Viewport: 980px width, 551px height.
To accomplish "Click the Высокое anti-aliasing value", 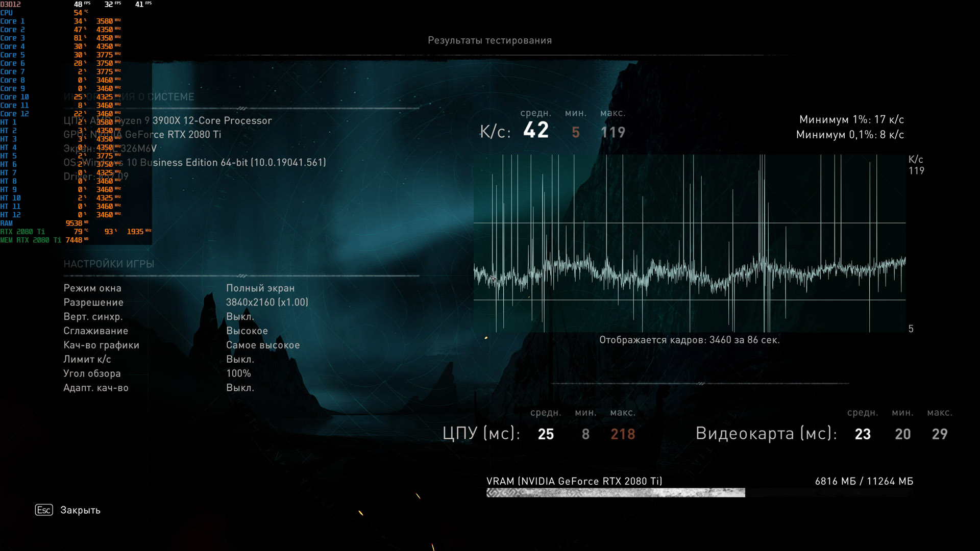I will [247, 331].
